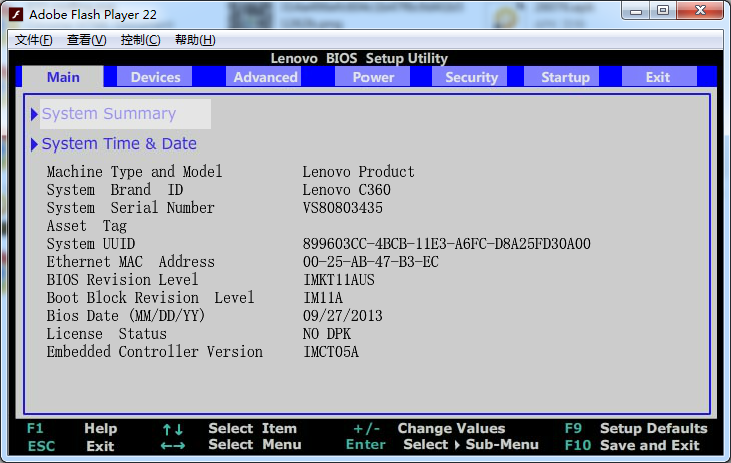The width and height of the screenshot is (731, 463).
Task: Switch to the Devices tab
Action: (x=155, y=77)
